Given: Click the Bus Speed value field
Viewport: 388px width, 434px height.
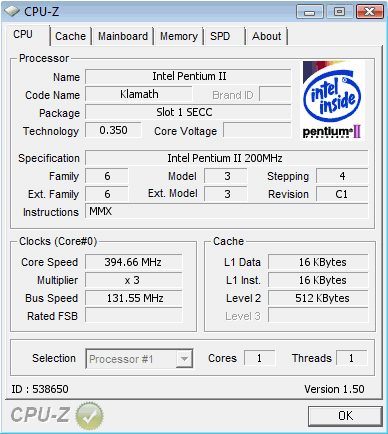Looking at the screenshot, I should pos(134,298).
